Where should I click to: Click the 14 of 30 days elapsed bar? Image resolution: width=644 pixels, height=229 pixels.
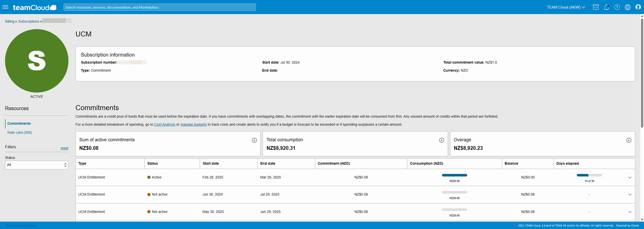click(589, 175)
